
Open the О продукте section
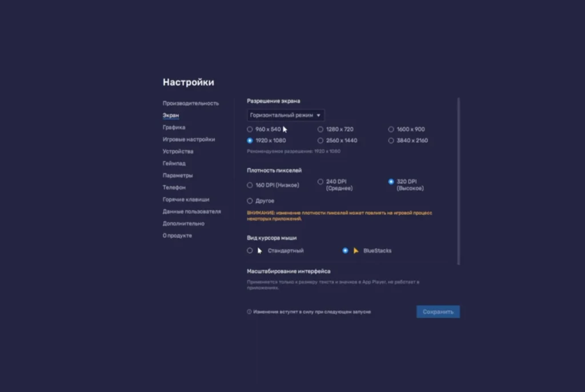pos(177,235)
